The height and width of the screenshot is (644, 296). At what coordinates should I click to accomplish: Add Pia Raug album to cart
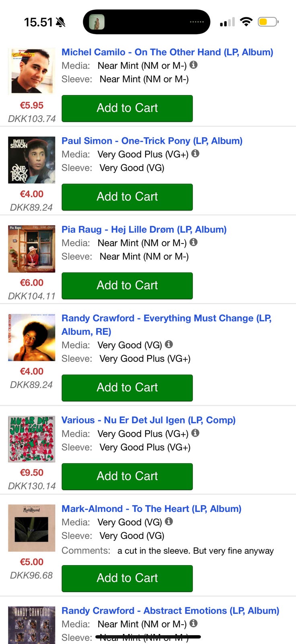tap(127, 285)
